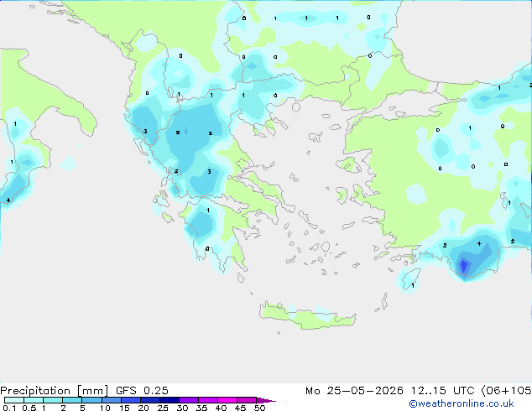This screenshot has height=411, width=532.
Task: Click the 30–35 mm purple legend swatch
Action: [x=189, y=400]
